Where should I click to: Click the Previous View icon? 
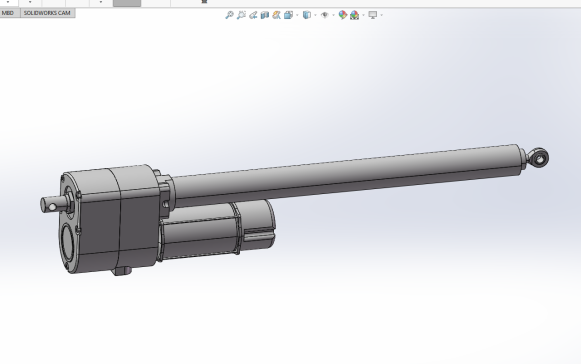click(x=253, y=15)
